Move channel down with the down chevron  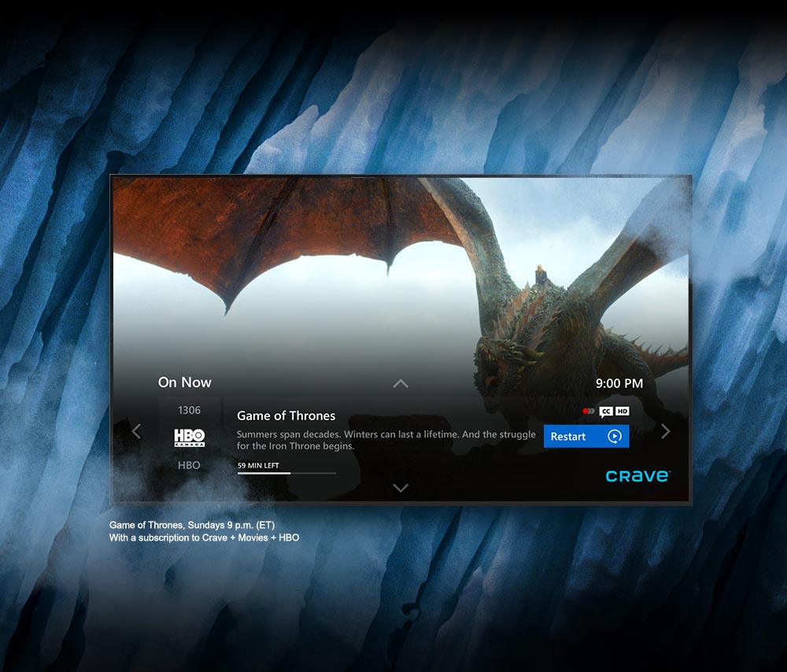[x=401, y=488]
